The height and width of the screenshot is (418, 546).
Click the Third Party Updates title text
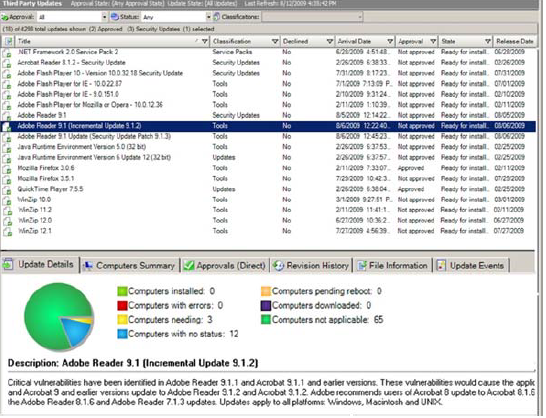(x=32, y=3)
